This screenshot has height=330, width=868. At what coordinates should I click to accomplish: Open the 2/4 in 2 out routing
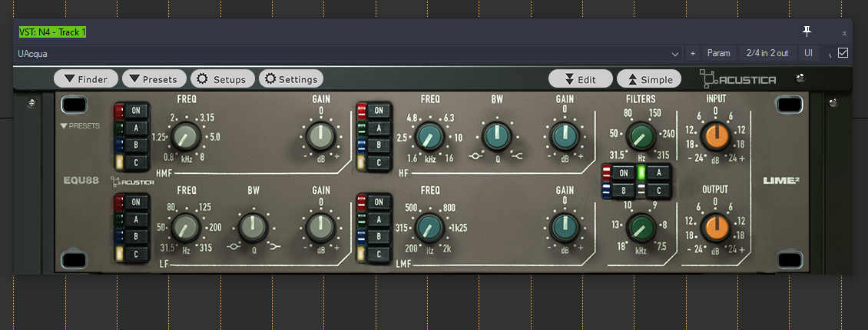coord(767,54)
